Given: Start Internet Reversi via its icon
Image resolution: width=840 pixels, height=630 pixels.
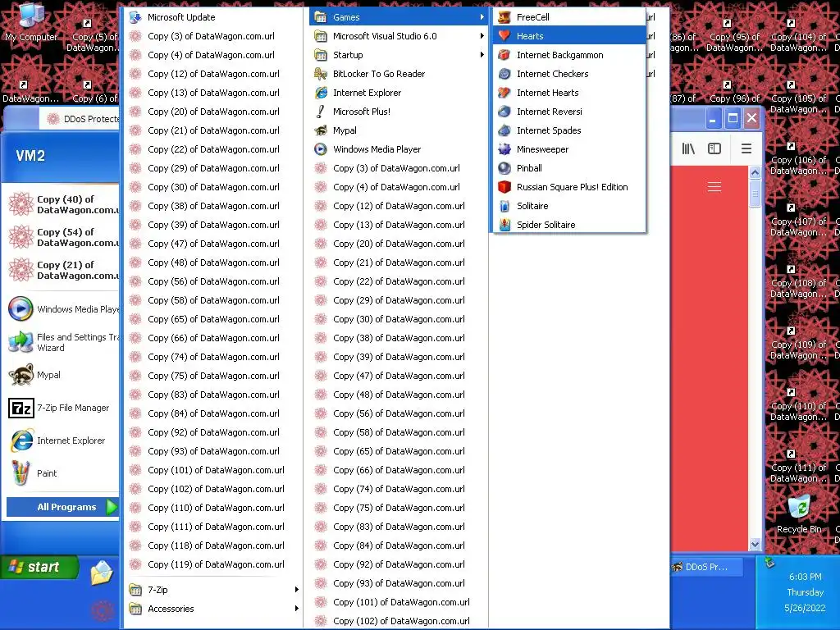Looking at the screenshot, I should pyautogui.click(x=504, y=112).
